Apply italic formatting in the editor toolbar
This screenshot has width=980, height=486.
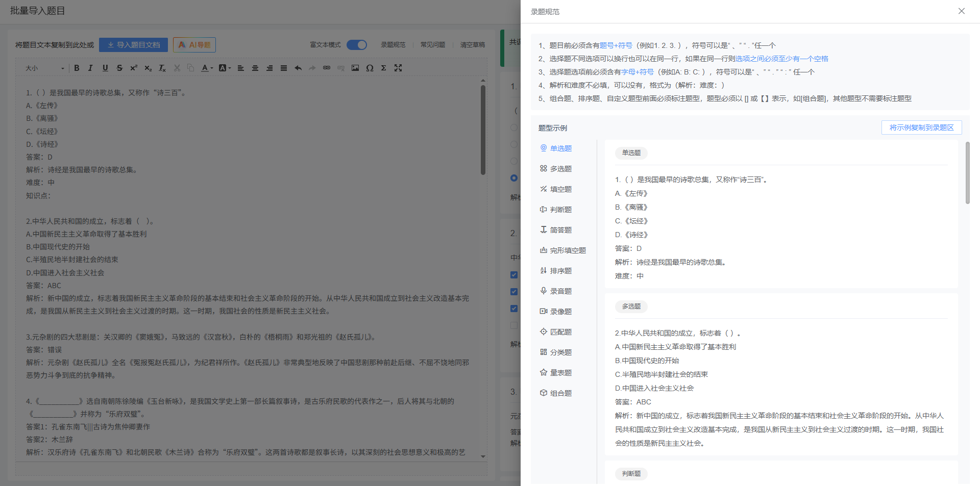(x=90, y=68)
